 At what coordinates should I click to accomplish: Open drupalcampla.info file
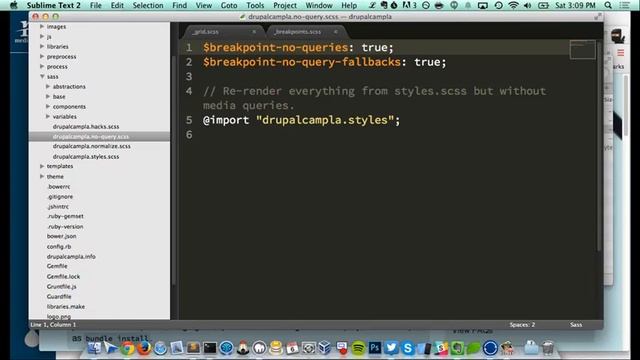71,257
